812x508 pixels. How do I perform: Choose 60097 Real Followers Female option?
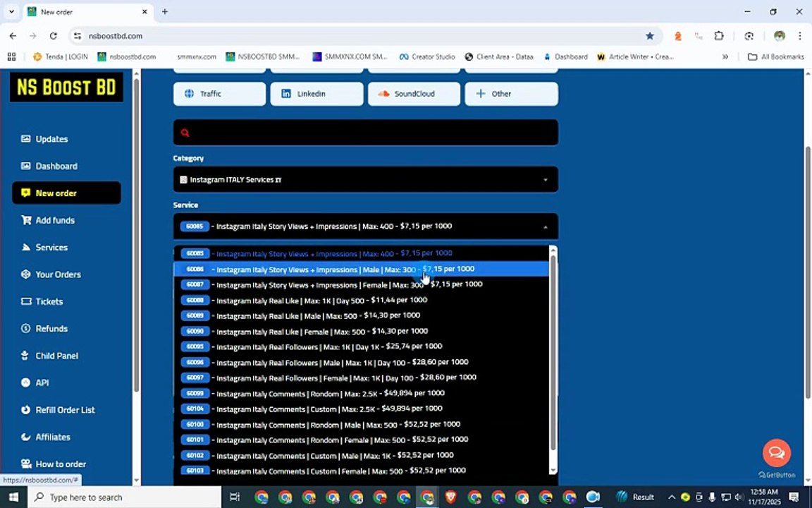(x=361, y=377)
